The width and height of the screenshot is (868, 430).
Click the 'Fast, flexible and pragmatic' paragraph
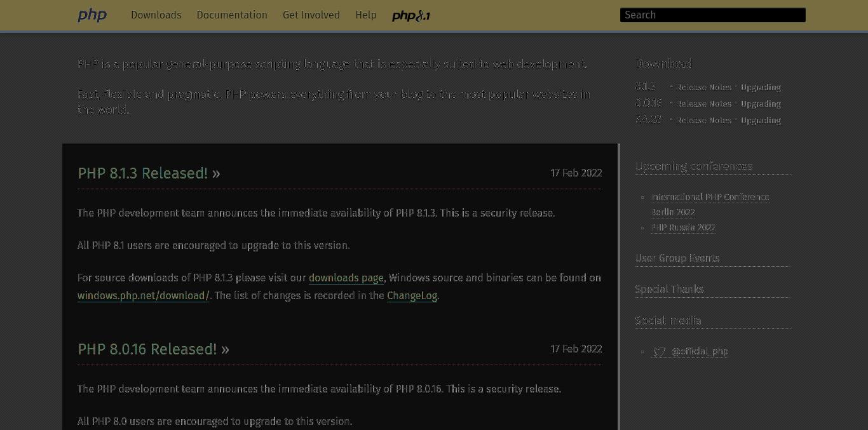[334, 102]
